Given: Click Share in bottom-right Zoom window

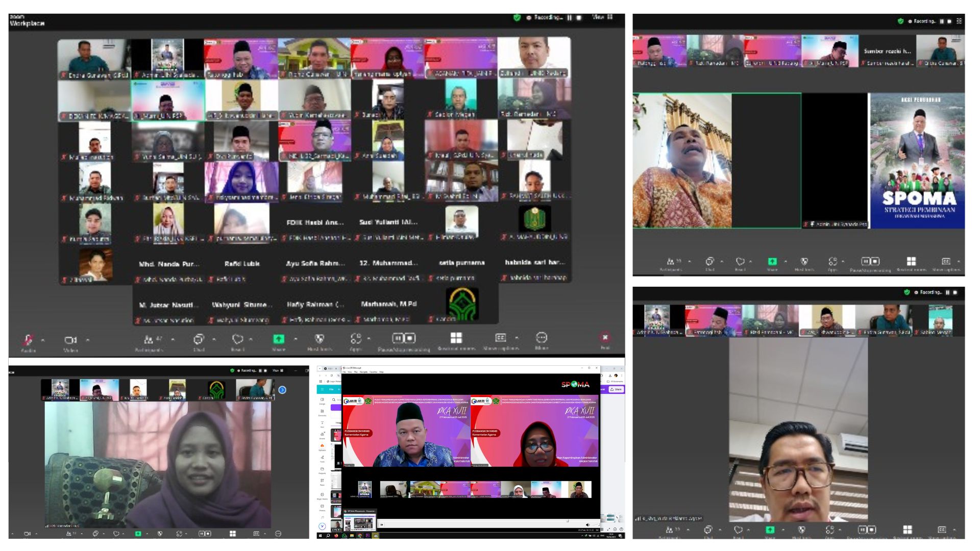Looking at the screenshot, I should coord(770,532).
